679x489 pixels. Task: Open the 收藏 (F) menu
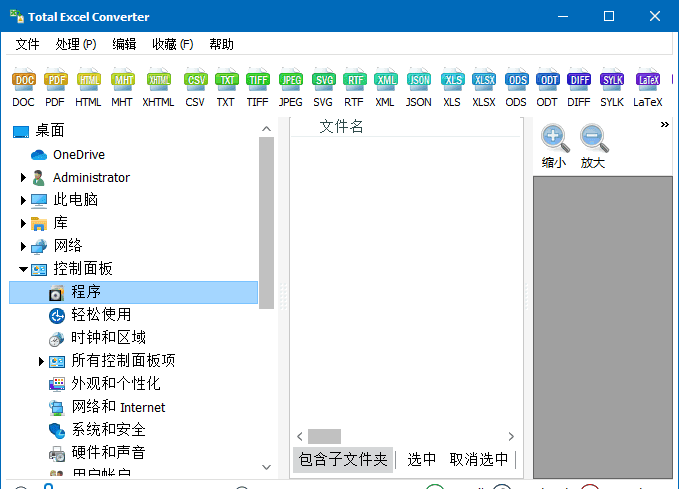click(x=173, y=44)
